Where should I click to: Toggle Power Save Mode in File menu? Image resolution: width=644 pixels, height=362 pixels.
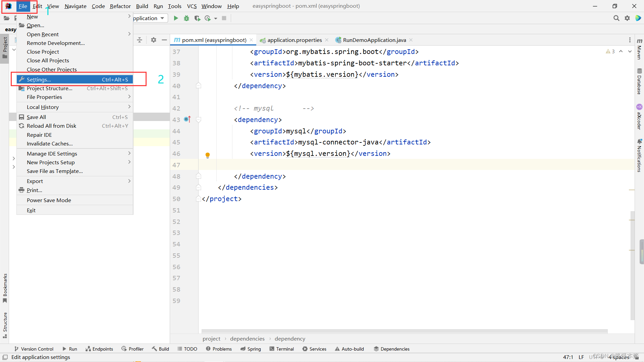tap(49, 200)
